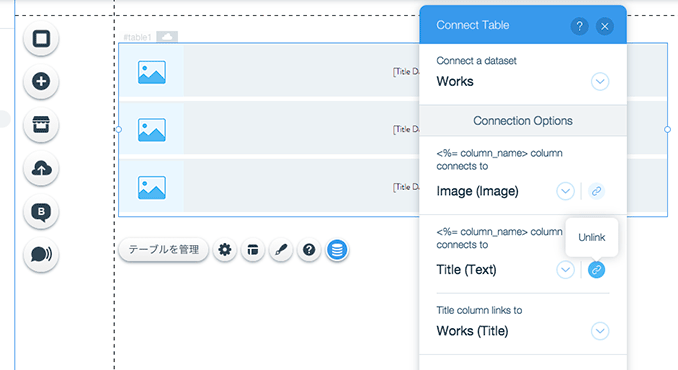Click the Connection Options heading
Image resolution: width=678 pixels, height=370 pixels.
pos(523,121)
